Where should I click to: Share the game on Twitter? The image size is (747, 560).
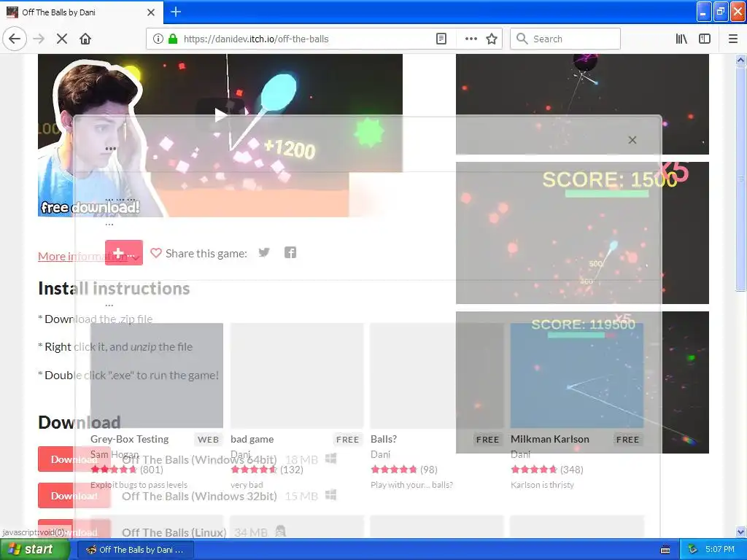pos(264,252)
